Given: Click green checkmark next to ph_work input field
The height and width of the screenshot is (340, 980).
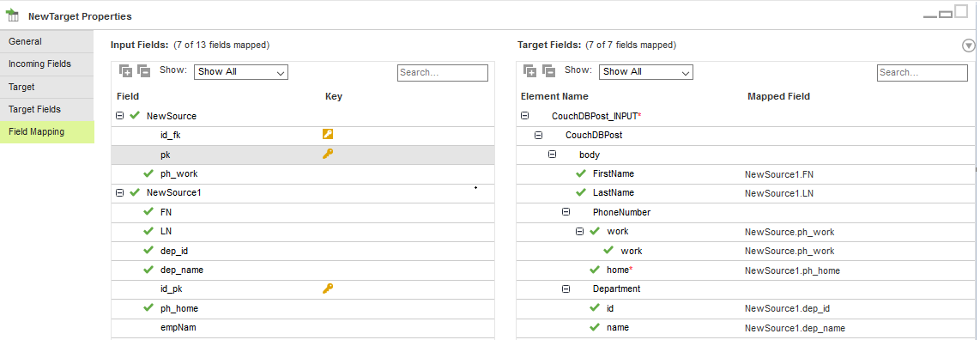Looking at the screenshot, I should point(148,173).
